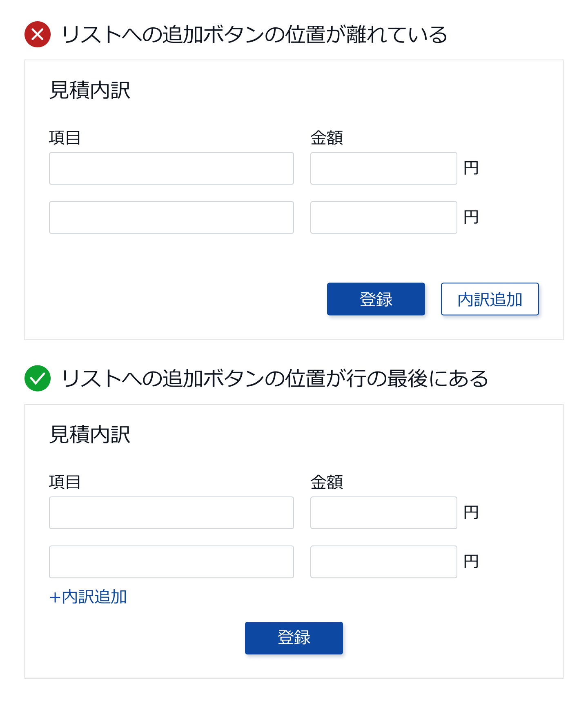Click the first 金額 input in the good example

coord(383,512)
